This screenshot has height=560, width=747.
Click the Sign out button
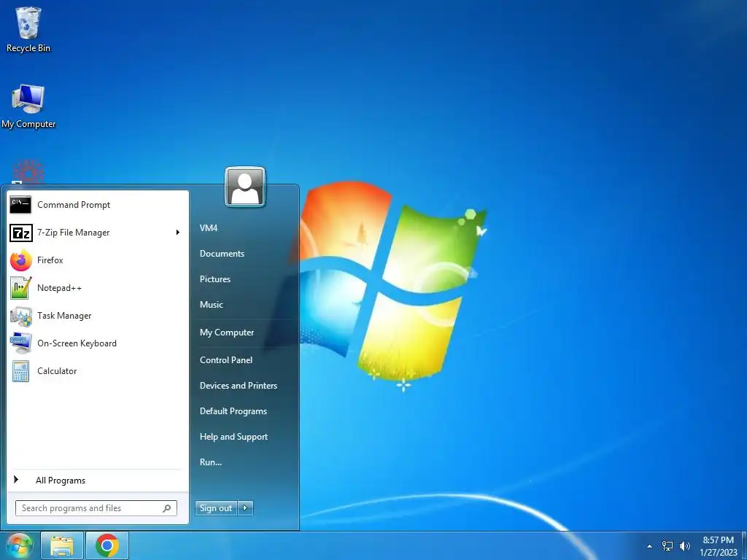[x=216, y=508]
